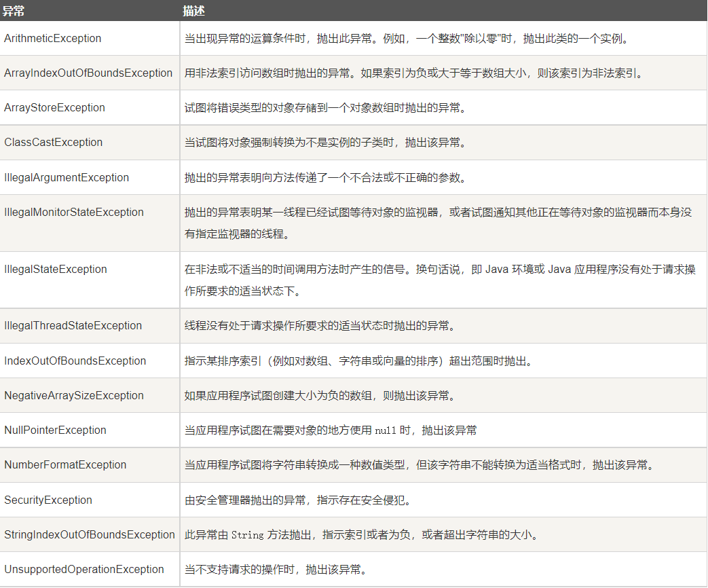Click ArrayIndexOutOfBoundsException in the table
This screenshot has width=708, height=588.
point(88,73)
